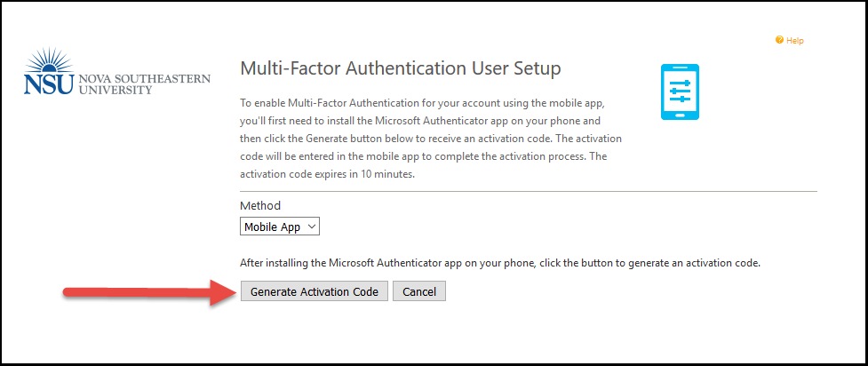The width and height of the screenshot is (868, 366).
Task: Cancel the multi-factor setup
Action: coord(419,291)
